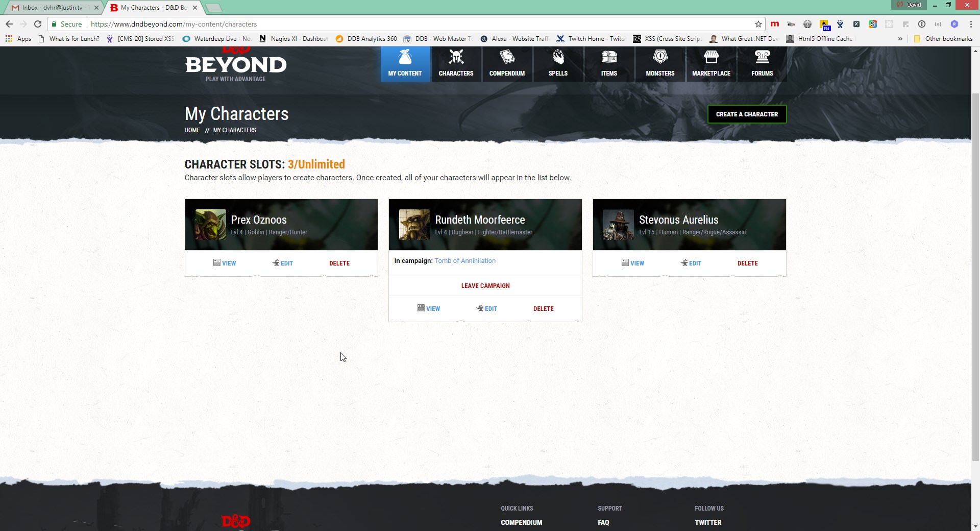Click the blue 'X' figure extension icon
Viewport: 980px width, 531px height.
pyautogui.click(x=840, y=24)
